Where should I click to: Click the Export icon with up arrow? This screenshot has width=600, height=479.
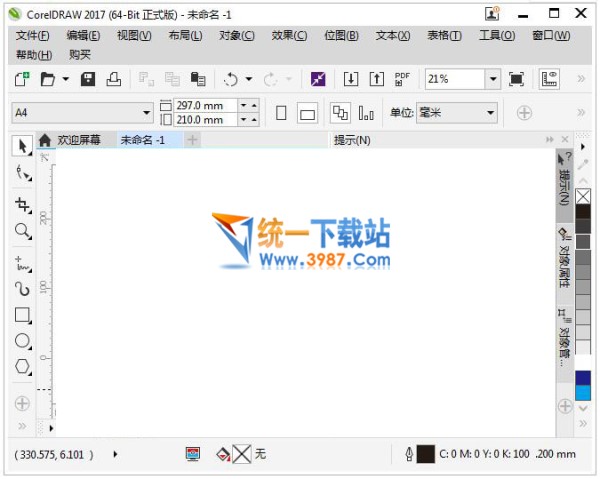pyautogui.click(x=377, y=79)
